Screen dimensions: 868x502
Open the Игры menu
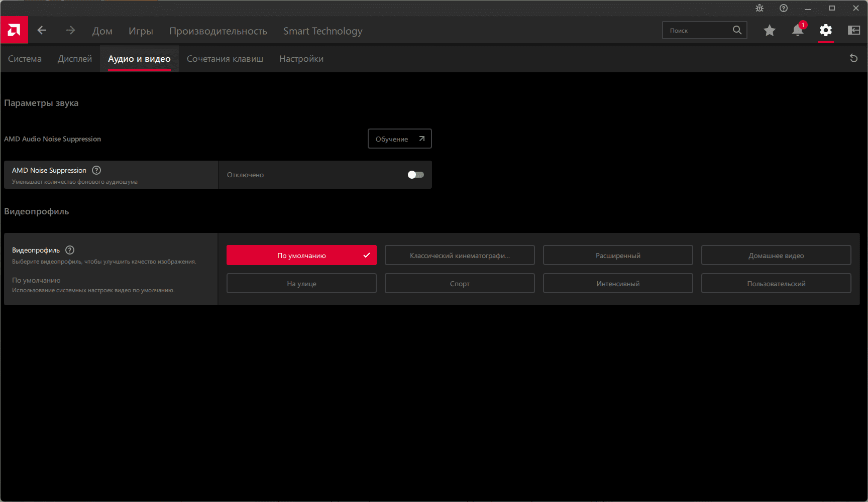pos(141,31)
